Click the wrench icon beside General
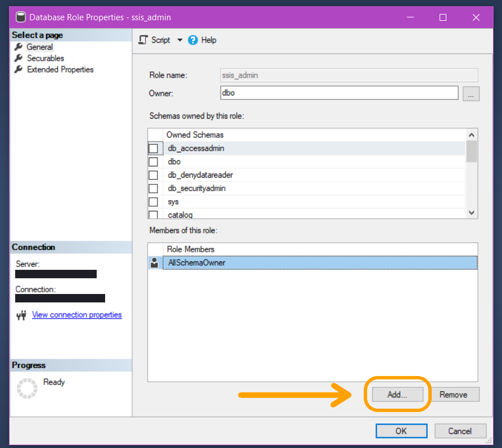 pyautogui.click(x=19, y=47)
